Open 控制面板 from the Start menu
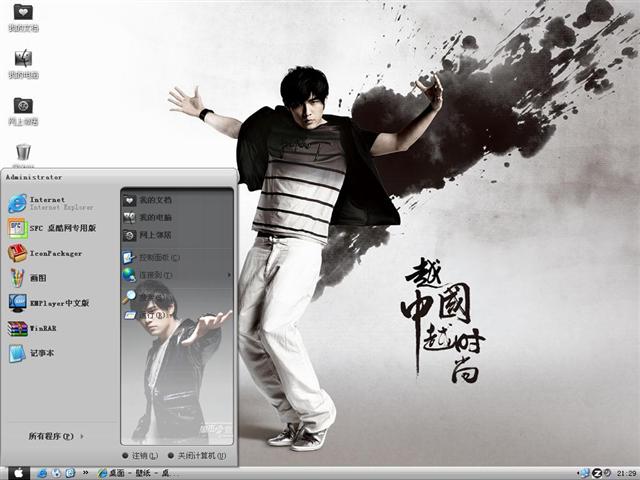The width and height of the screenshot is (640, 480). coord(158,258)
